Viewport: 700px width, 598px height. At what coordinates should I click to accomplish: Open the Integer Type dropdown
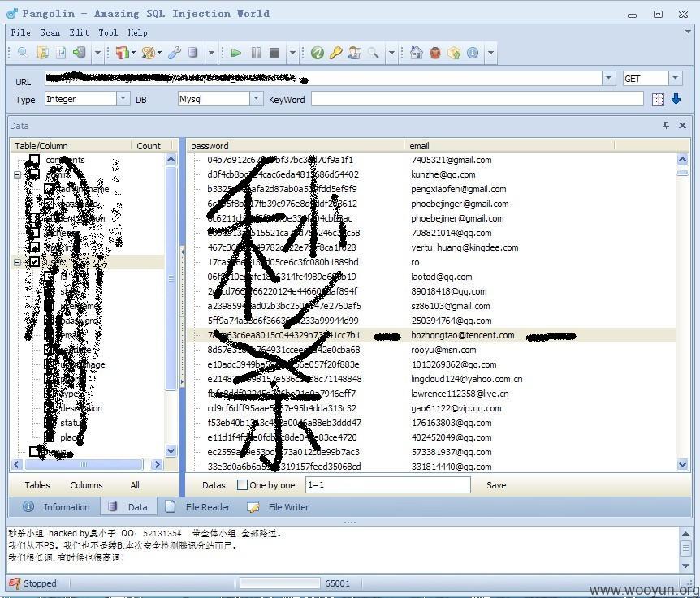pos(123,98)
